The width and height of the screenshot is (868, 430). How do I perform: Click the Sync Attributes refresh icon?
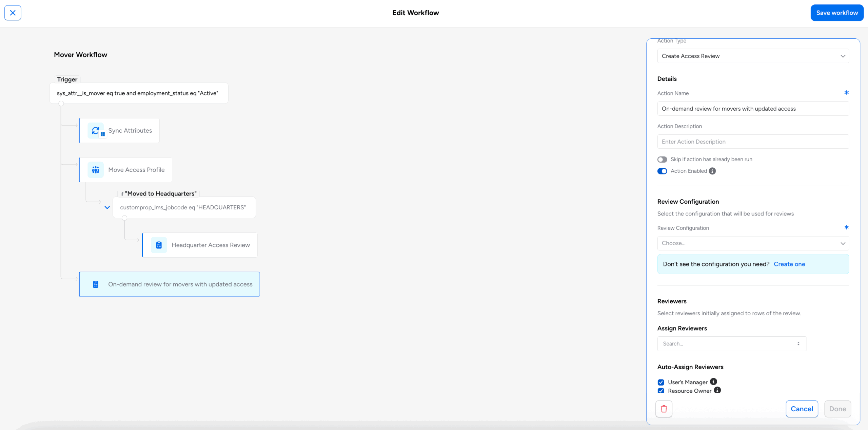point(96,130)
